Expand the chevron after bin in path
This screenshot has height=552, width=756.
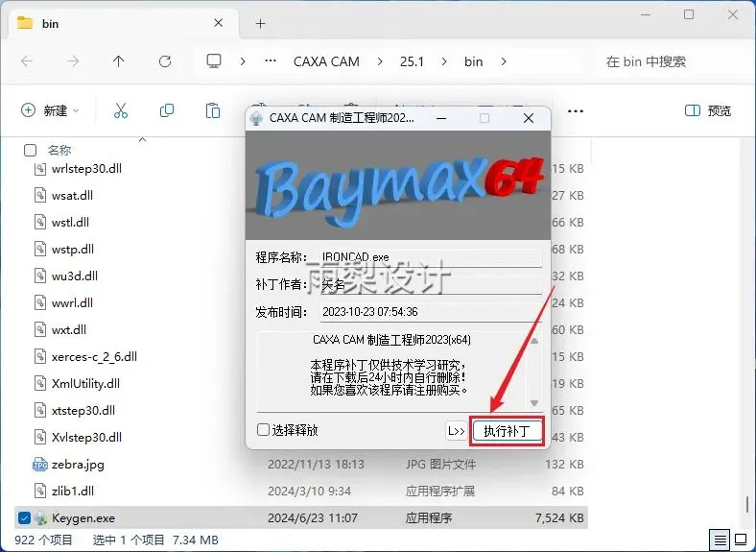pos(504,61)
